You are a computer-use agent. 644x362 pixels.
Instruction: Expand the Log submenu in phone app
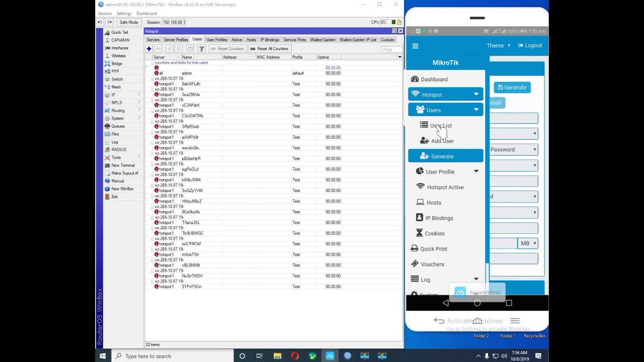click(x=476, y=280)
